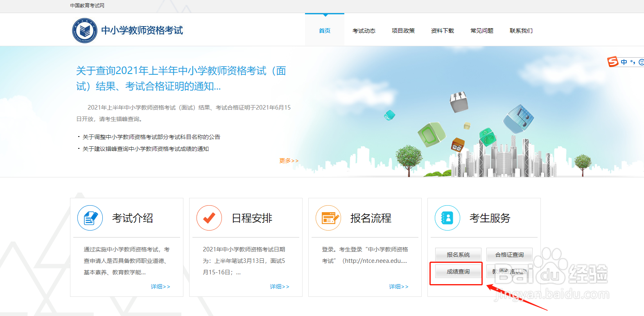644x316 pixels.
Task: Click the 报名流程 card heading
Action: [371, 218]
